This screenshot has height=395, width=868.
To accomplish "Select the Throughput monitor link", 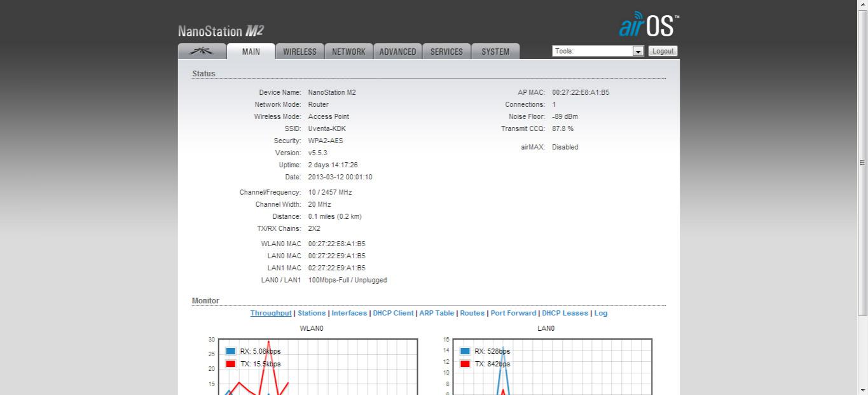I will (x=271, y=313).
